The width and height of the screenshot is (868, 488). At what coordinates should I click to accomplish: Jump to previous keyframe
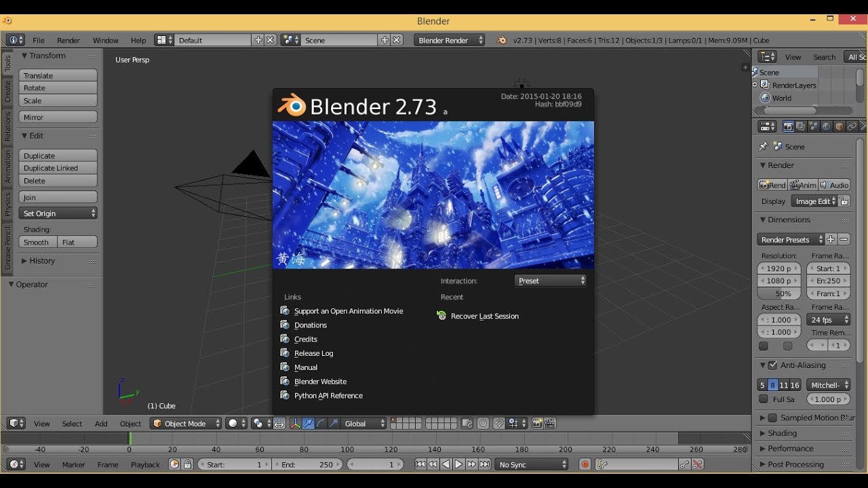pos(433,464)
